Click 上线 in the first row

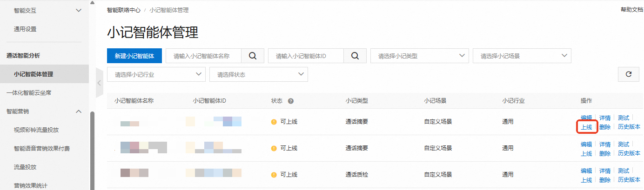tap(586, 127)
